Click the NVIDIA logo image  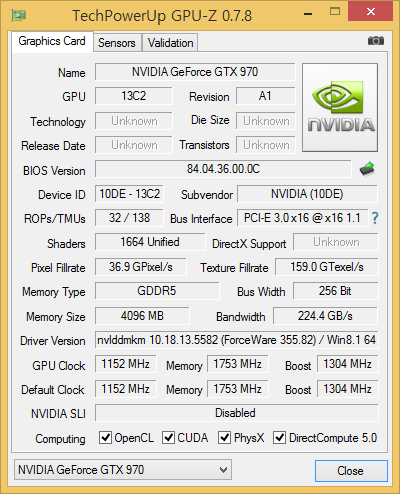[x=340, y=107]
